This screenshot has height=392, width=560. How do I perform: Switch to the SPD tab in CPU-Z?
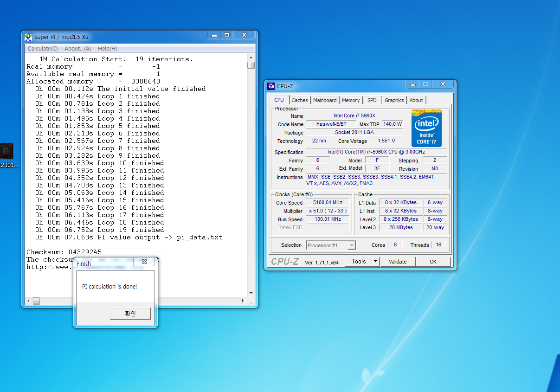(372, 100)
